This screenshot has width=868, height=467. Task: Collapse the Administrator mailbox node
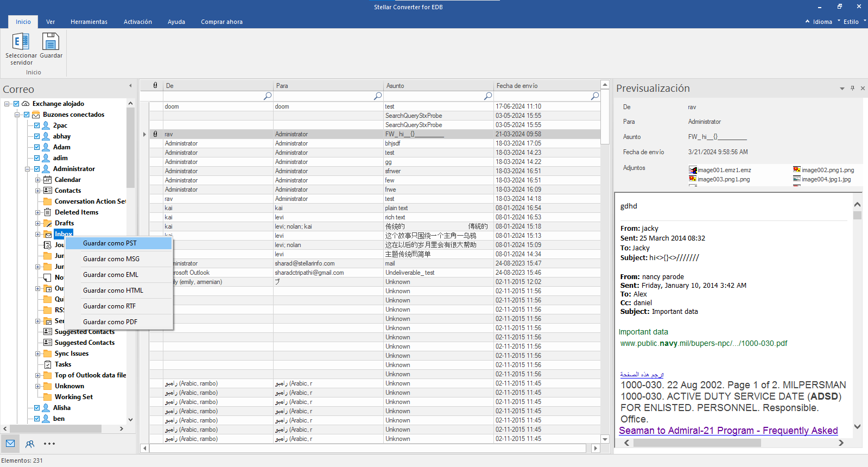[x=28, y=169]
